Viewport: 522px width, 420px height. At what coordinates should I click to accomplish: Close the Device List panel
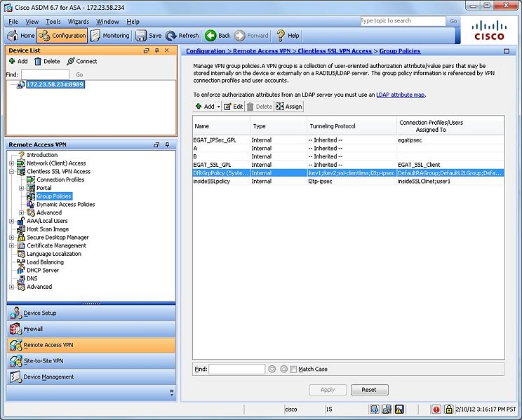pyautogui.click(x=167, y=50)
